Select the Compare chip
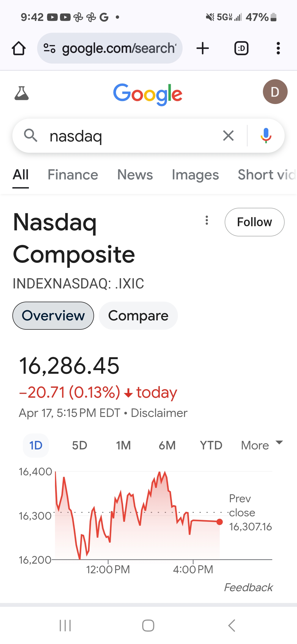The width and height of the screenshot is (297, 644). [138, 316]
